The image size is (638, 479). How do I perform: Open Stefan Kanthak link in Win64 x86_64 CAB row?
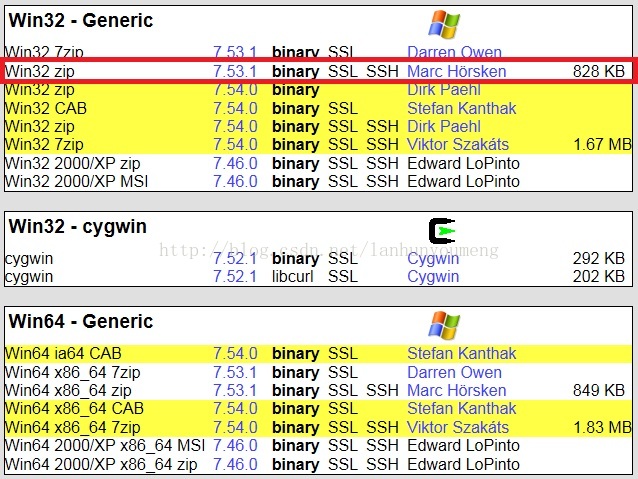pos(461,408)
